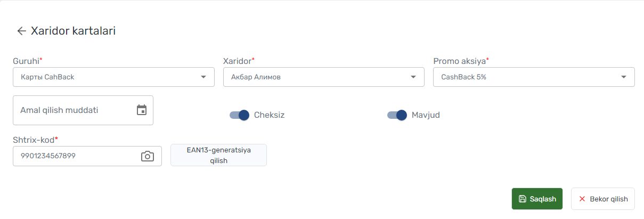This screenshot has width=644, height=219.
Task: Select the CashBack 5% promo field
Action: click(x=534, y=77)
